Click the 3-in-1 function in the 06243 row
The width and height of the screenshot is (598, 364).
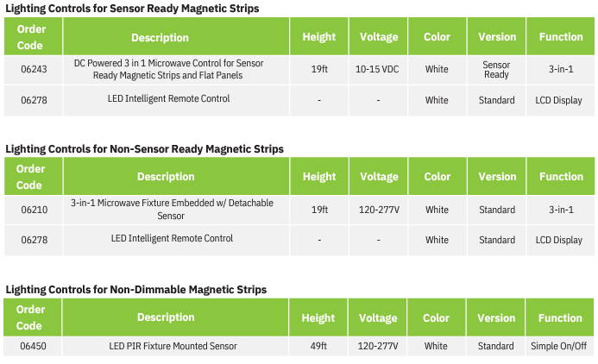[561, 69]
